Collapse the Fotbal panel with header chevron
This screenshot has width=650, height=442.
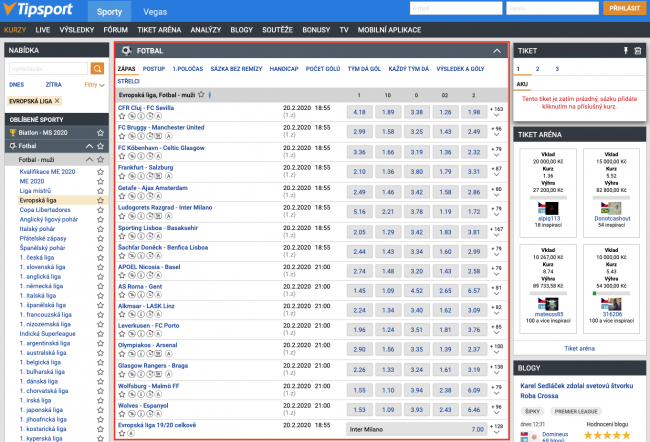(496, 50)
